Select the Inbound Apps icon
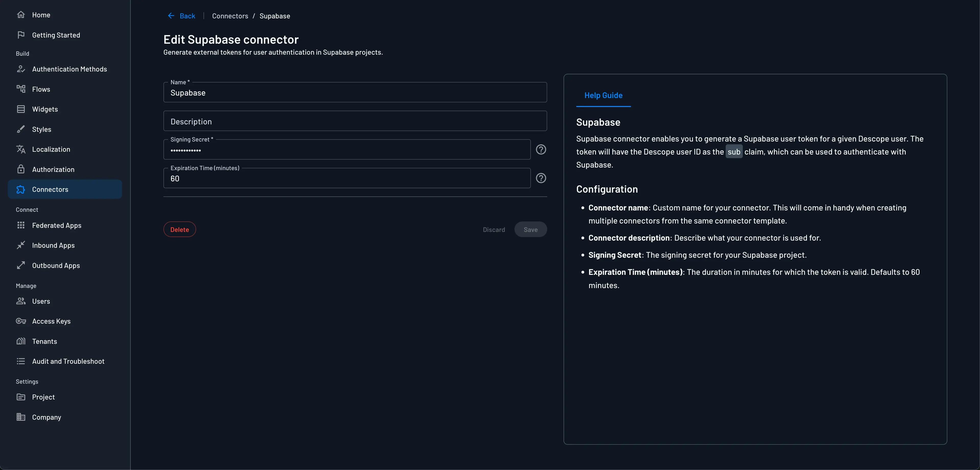 [x=21, y=245]
